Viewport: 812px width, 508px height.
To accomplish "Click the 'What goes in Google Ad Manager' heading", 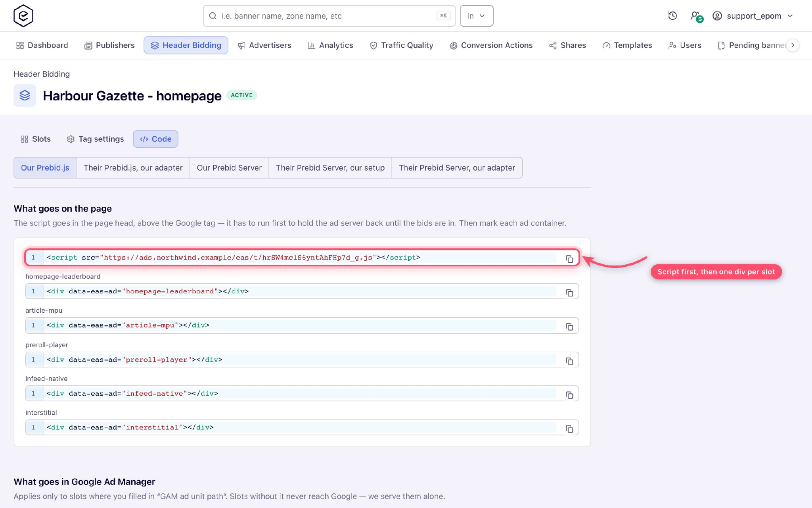I will pos(84,482).
